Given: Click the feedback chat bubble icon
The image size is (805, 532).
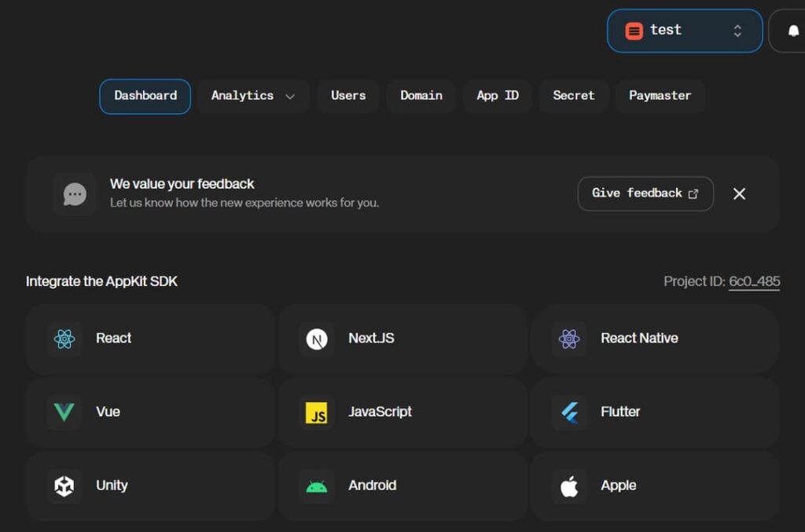Looking at the screenshot, I should pyautogui.click(x=75, y=194).
